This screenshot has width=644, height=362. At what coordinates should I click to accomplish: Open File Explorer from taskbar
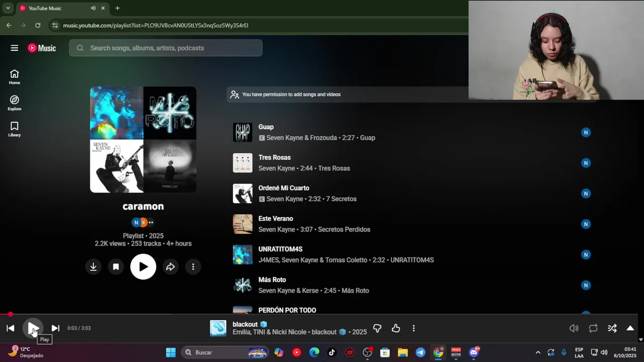pyautogui.click(x=403, y=352)
